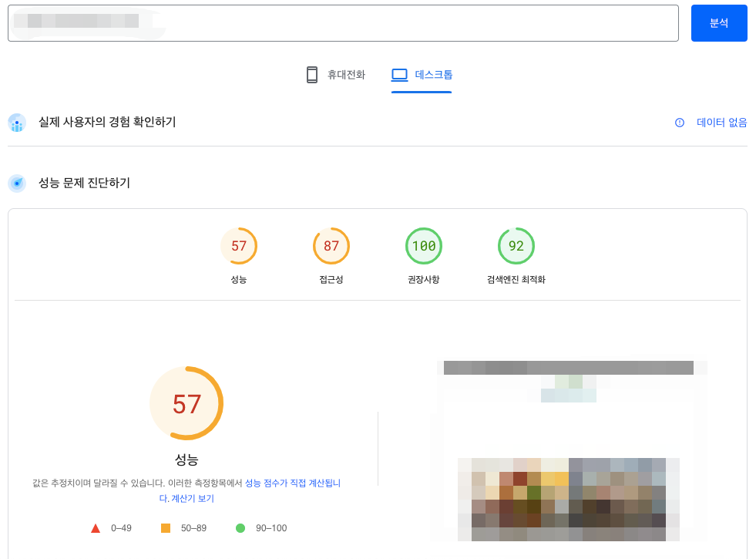This screenshot has height=559, width=756.
Task: Select the 검색엔진 최적화 gauge showing 92
Action: (516, 245)
